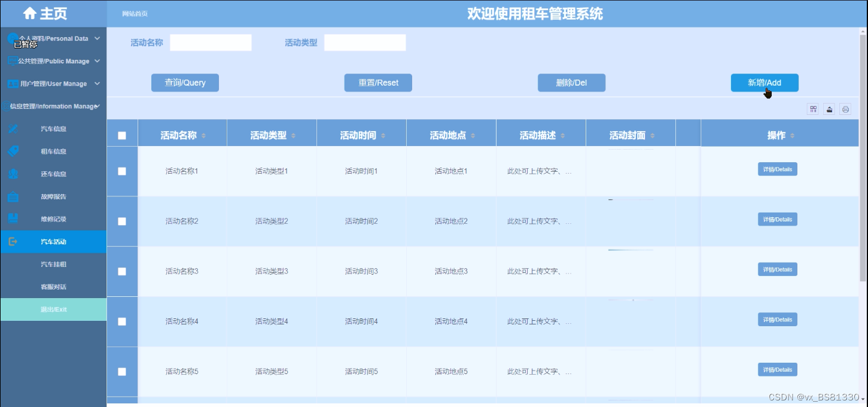868x407 pixels.
Task: Open 详情/Details for 活动名称5
Action: pyautogui.click(x=777, y=370)
